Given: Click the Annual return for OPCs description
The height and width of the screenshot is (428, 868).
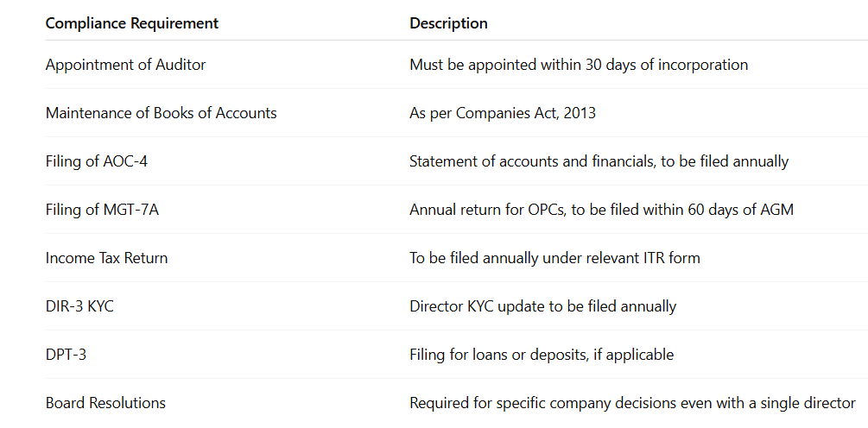Looking at the screenshot, I should click(602, 211).
